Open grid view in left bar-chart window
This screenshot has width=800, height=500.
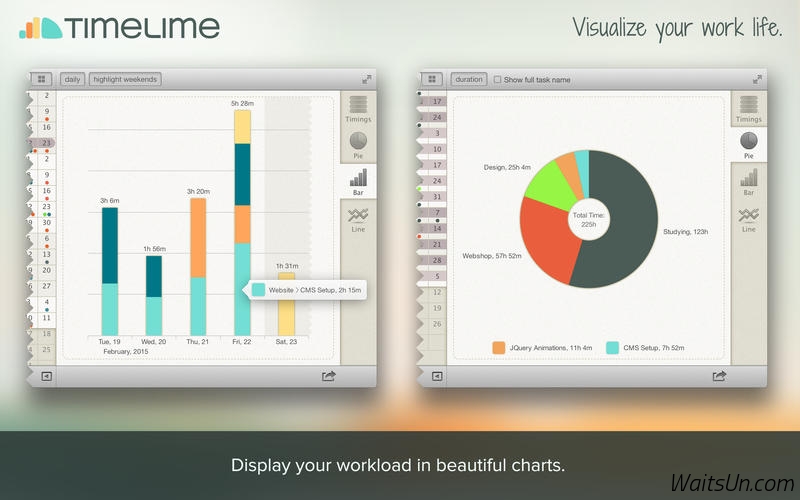[x=41, y=79]
